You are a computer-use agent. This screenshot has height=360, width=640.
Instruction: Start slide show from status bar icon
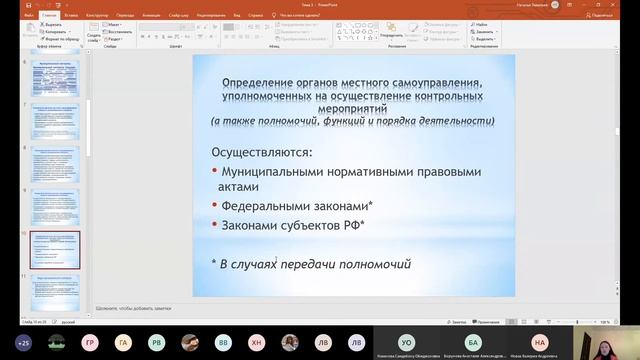pos(549,322)
